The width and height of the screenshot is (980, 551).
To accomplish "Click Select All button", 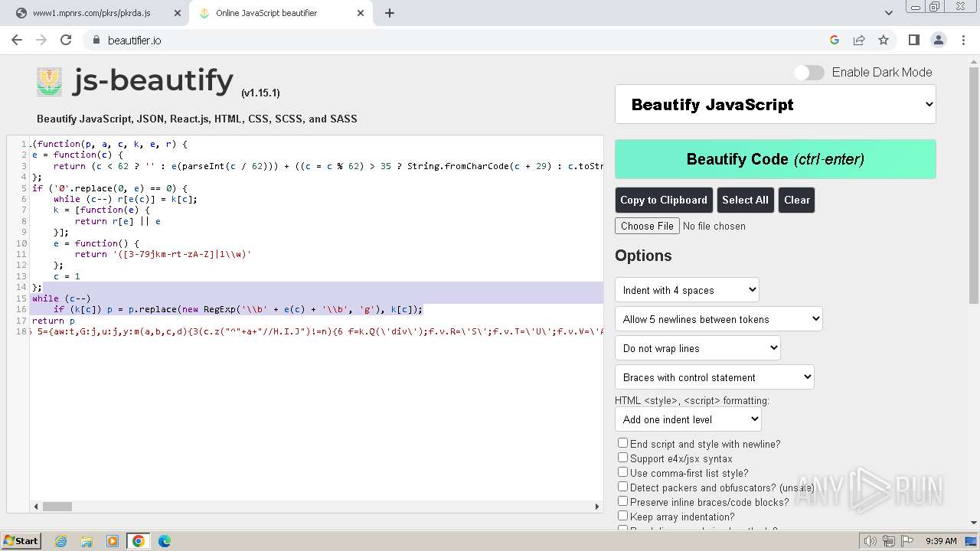I will pos(745,200).
